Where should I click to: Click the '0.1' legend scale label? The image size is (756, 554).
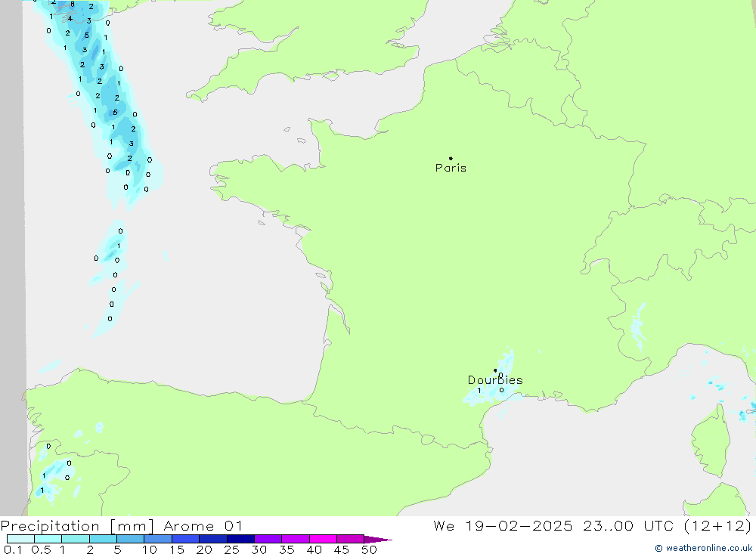13,549
